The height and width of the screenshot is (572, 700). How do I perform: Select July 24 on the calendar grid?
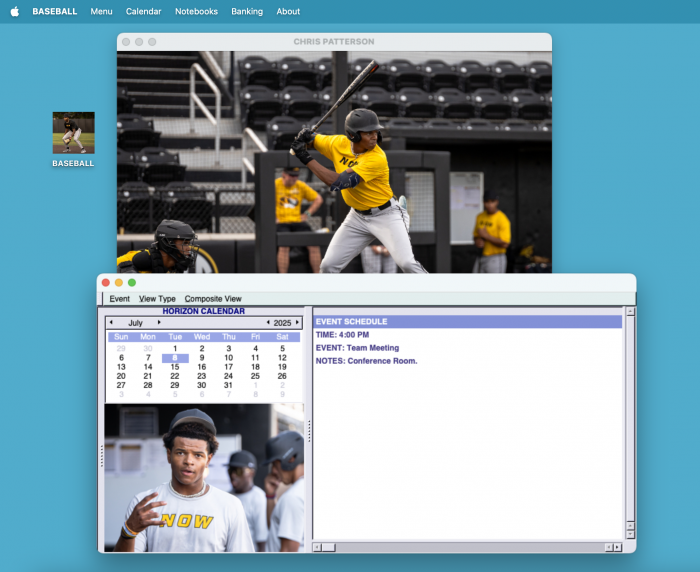click(x=229, y=376)
